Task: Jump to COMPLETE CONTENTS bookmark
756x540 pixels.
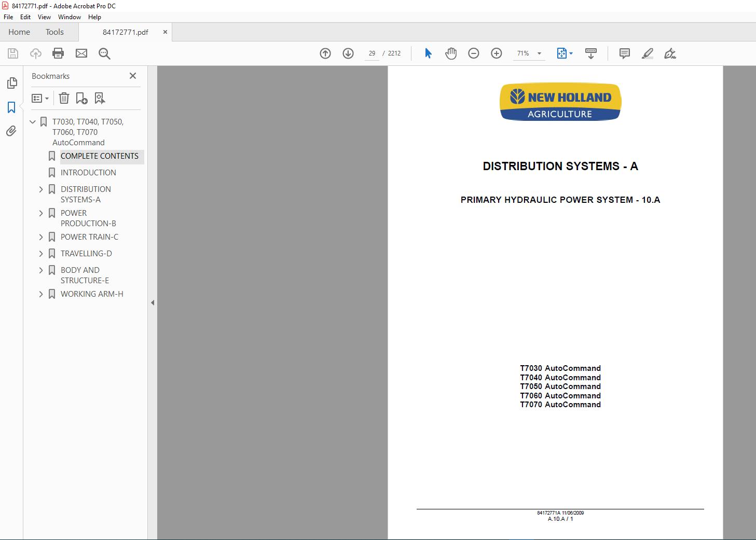Action: tap(100, 156)
